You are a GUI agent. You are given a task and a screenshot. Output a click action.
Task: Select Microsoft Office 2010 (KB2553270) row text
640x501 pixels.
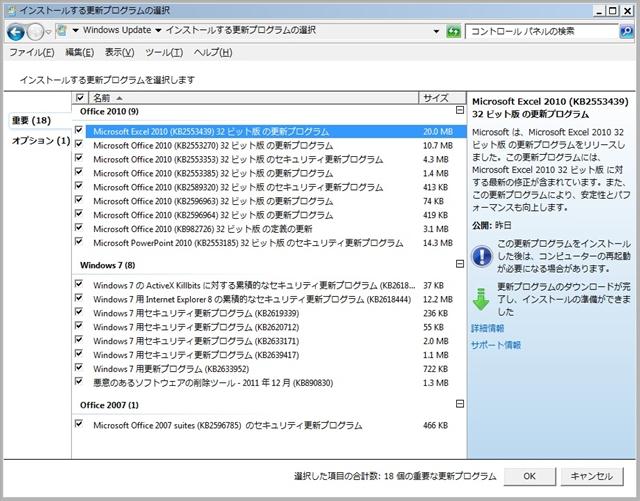213,146
